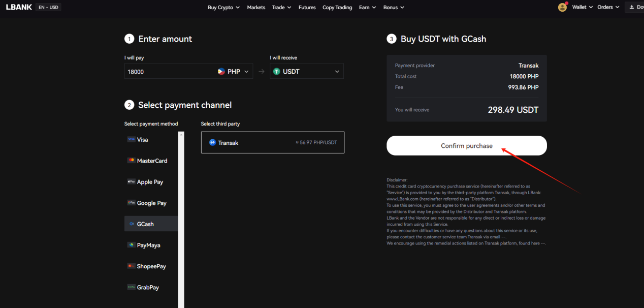Select GCash payment method
The width and height of the screenshot is (644, 308).
point(151,224)
